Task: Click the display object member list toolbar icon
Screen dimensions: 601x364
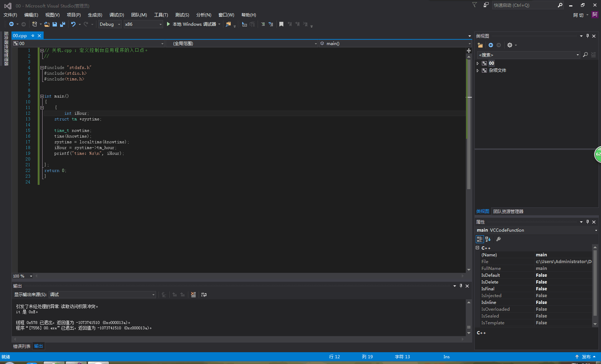Action: point(245,24)
